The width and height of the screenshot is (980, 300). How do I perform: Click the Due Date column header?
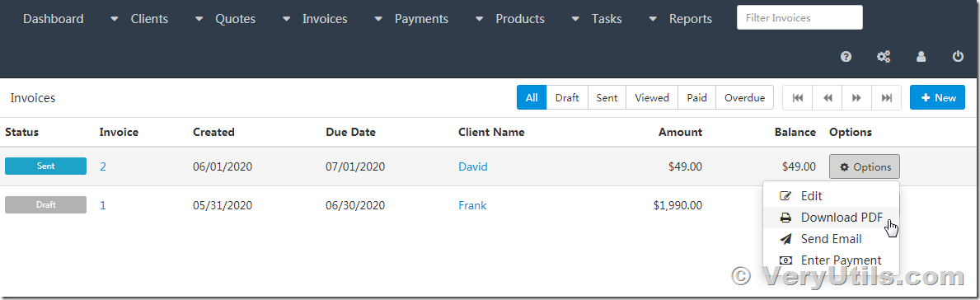(x=350, y=132)
